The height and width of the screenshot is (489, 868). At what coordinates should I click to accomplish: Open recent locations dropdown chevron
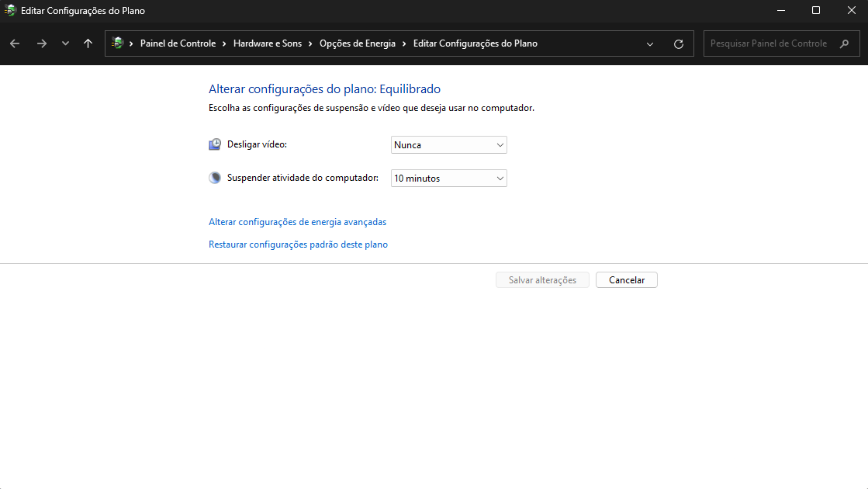click(65, 43)
